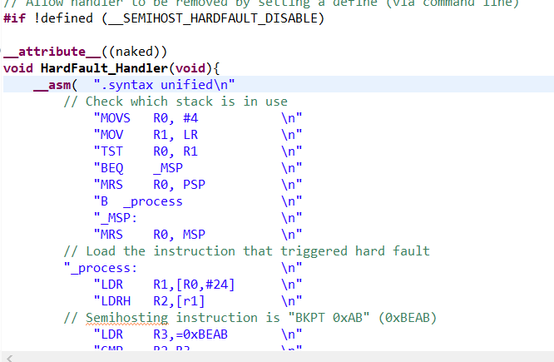Click the _process: label line
Viewport: 554px width, 362px height.
click(x=183, y=268)
